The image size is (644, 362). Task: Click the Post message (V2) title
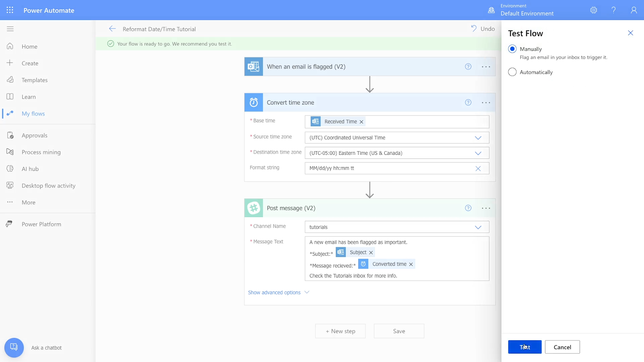[x=291, y=208]
